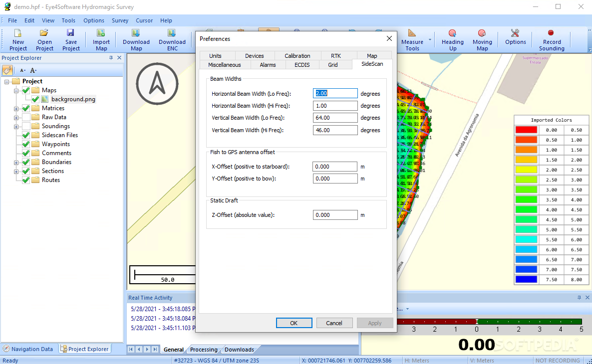This screenshot has width=592, height=364.
Task: Increase font size in Project Explorer
Action: pos(33,70)
